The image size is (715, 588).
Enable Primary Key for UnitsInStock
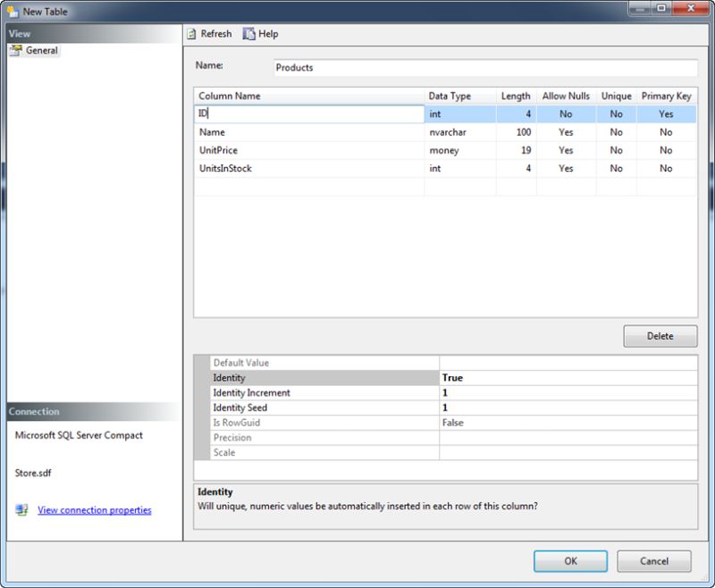point(665,168)
